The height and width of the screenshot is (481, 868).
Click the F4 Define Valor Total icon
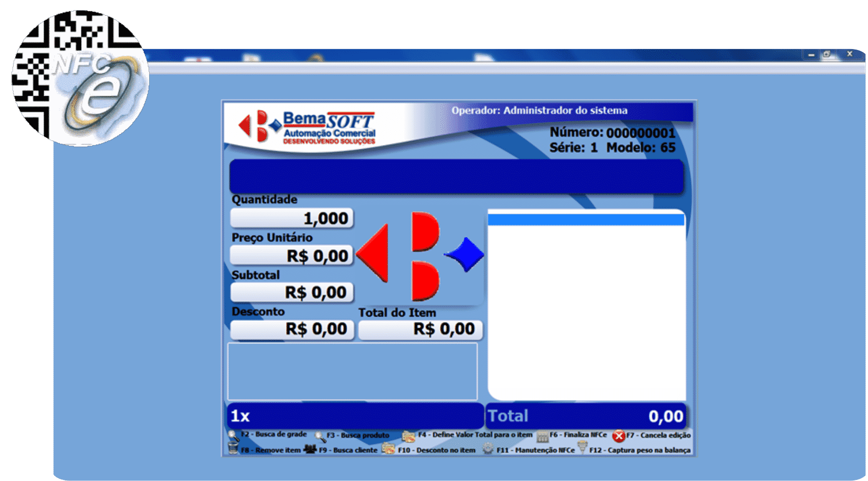(409, 436)
